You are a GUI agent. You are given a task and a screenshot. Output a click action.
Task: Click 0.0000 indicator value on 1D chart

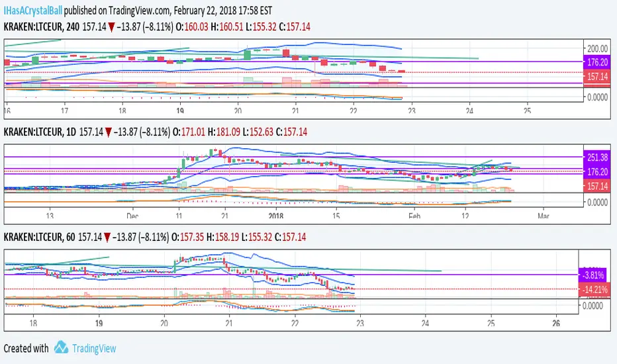click(x=597, y=202)
